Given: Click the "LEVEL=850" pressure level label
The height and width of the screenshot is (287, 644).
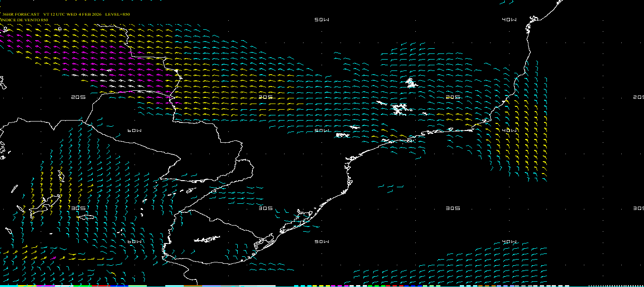Looking at the screenshot, I should [117, 14].
